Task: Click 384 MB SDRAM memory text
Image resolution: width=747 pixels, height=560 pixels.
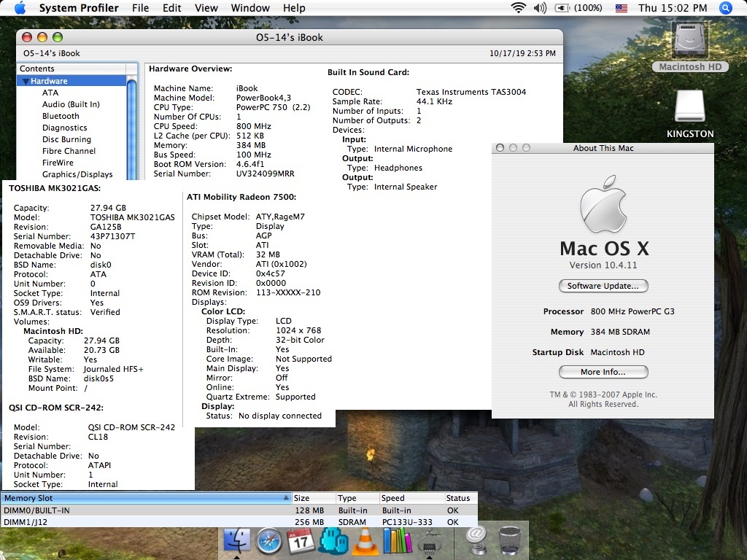Action: pyautogui.click(x=620, y=332)
